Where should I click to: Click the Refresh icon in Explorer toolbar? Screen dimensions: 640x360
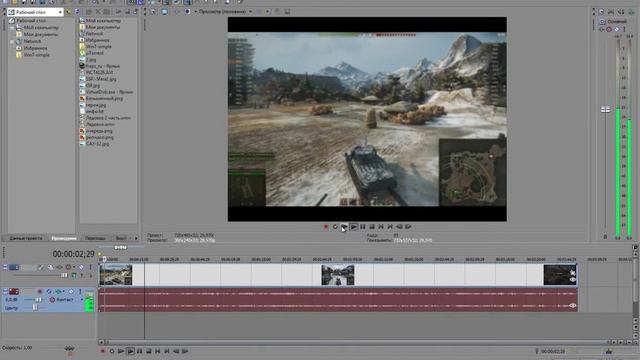pyautogui.click(x=77, y=12)
